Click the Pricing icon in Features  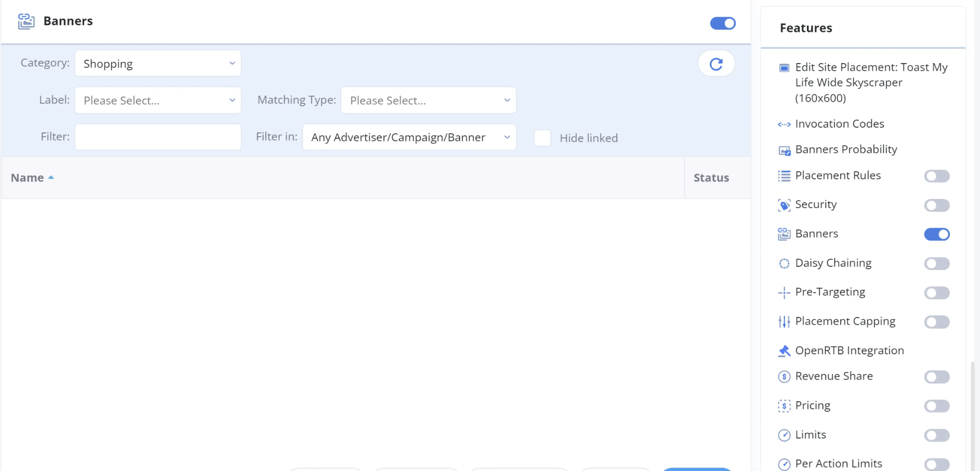pyautogui.click(x=784, y=406)
